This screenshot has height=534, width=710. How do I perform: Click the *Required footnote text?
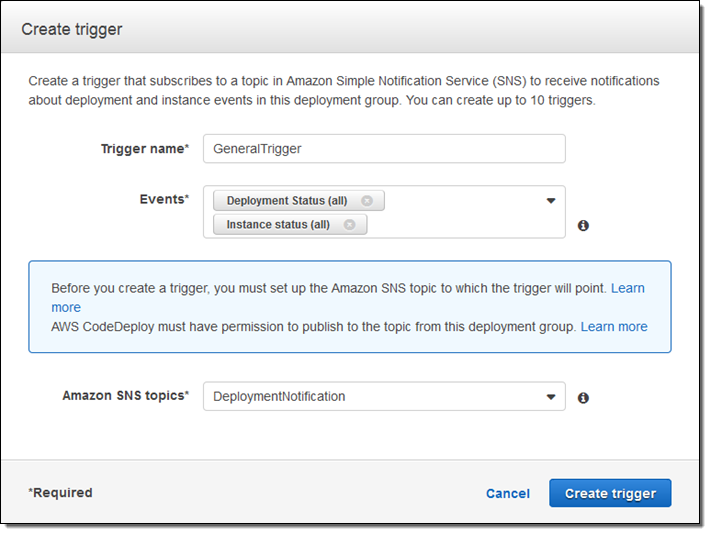[x=60, y=493]
